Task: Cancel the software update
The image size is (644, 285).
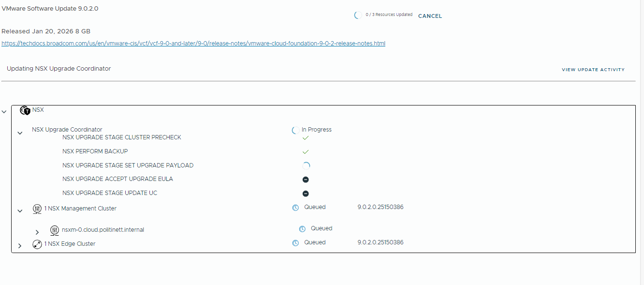Action: (x=430, y=16)
